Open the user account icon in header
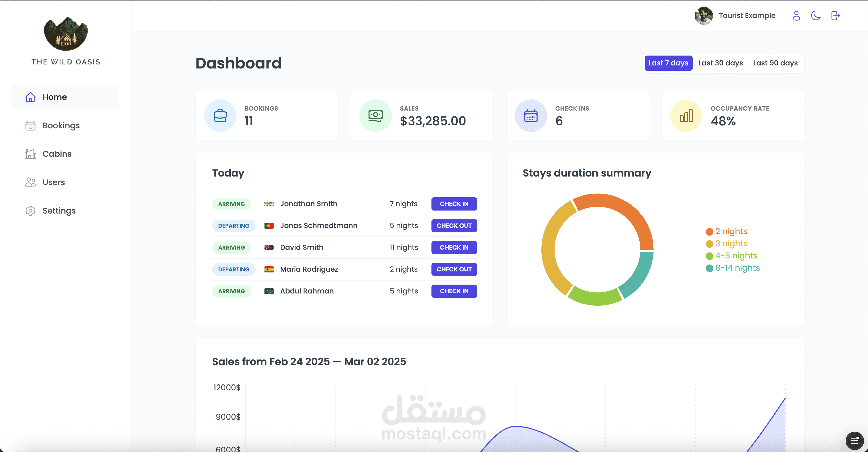868x452 pixels. pyautogui.click(x=796, y=15)
